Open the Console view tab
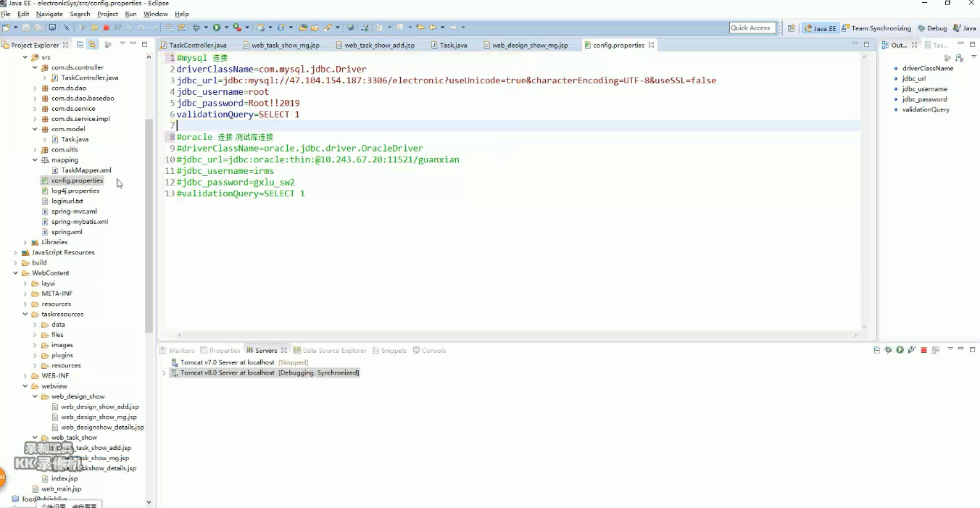 [x=429, y=350]
